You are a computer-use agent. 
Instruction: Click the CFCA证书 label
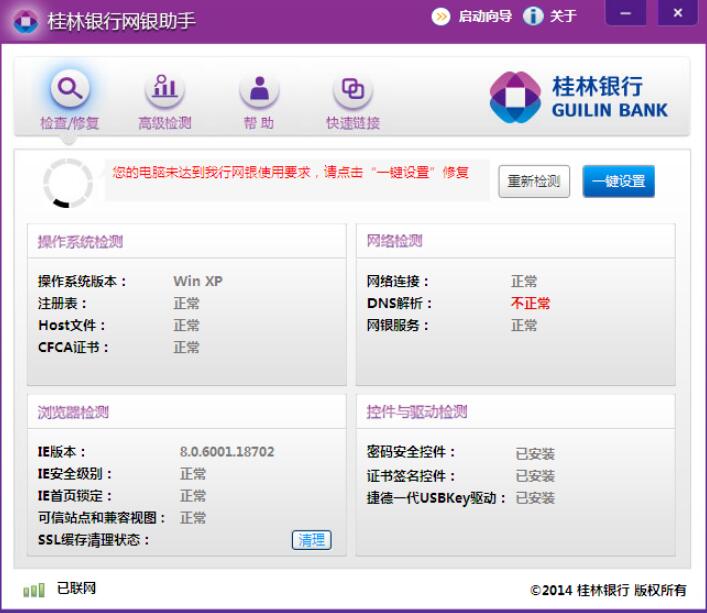coord(73,348)
